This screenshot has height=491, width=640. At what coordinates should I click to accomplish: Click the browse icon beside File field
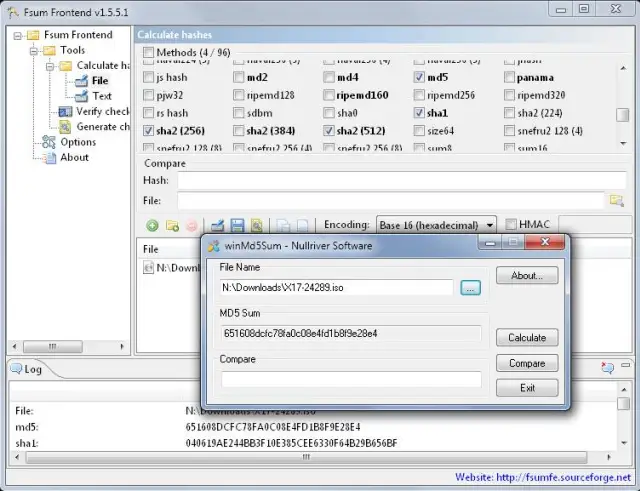(x=617, y=200)
